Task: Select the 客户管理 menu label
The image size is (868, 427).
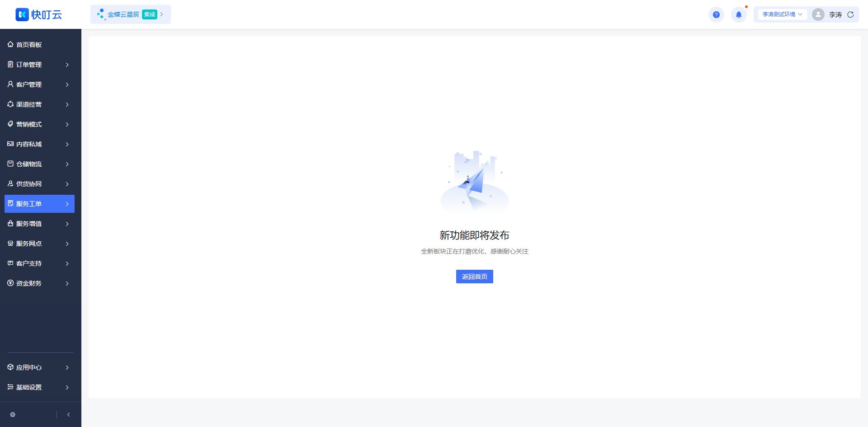Action: 29,84
